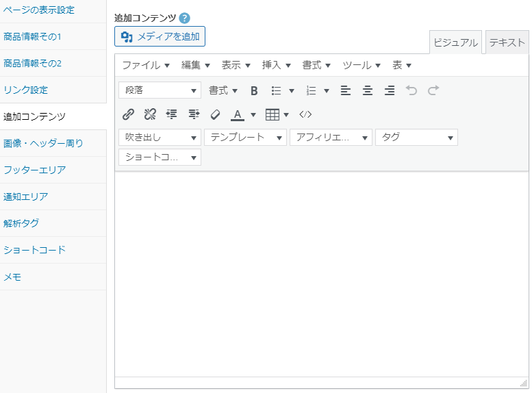This screenshot has width=532, height=393.
Task: Click inside the editor content area
Action: (x=322, y=275)
